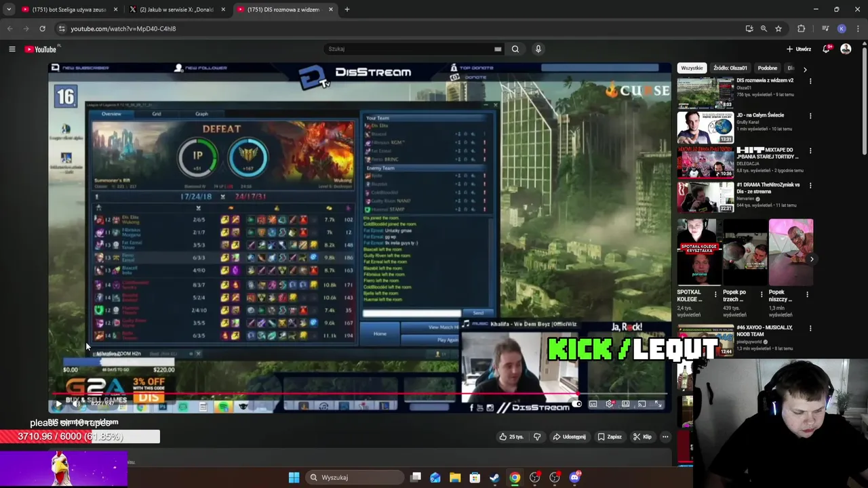Switch to Jakub w serwisie X tab
Viewport: 868px width, 488px height.
pos(178,9)
